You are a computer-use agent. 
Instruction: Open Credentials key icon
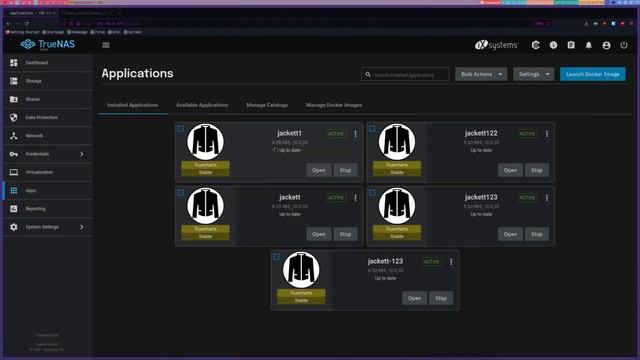pyautogui.click(x=14, y=154)
